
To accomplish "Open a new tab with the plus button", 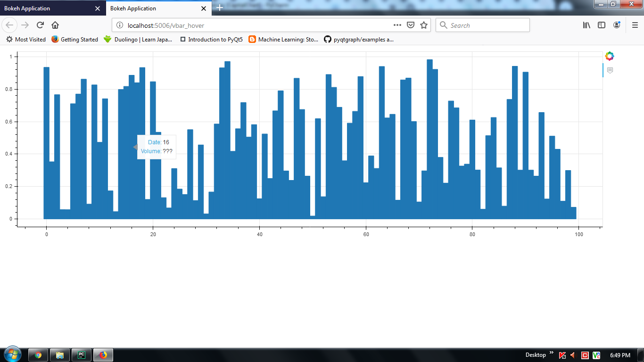I will pos(220,8).
